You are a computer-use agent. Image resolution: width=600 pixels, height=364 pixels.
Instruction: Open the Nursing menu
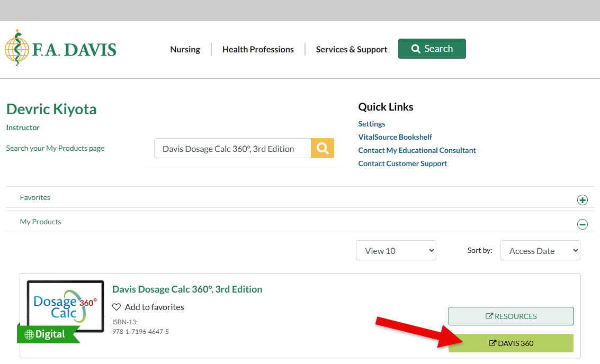[x=185, y=49]
